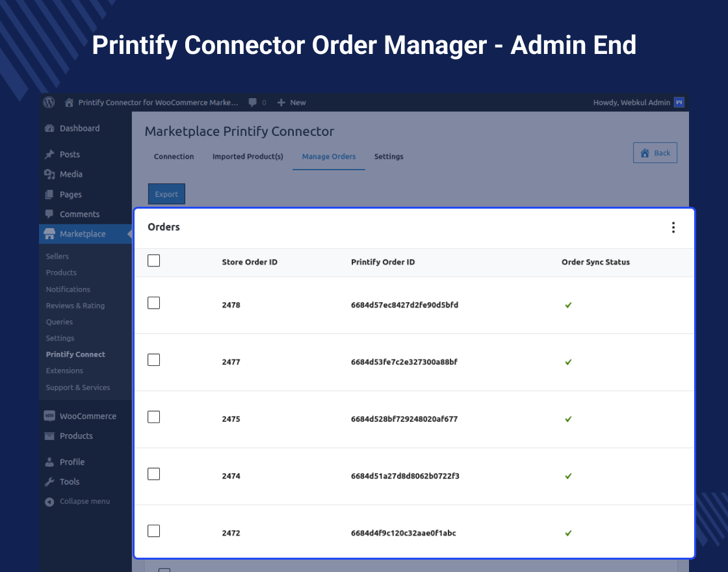Click the WooCommerce logo icon

(x=49, y=416)
